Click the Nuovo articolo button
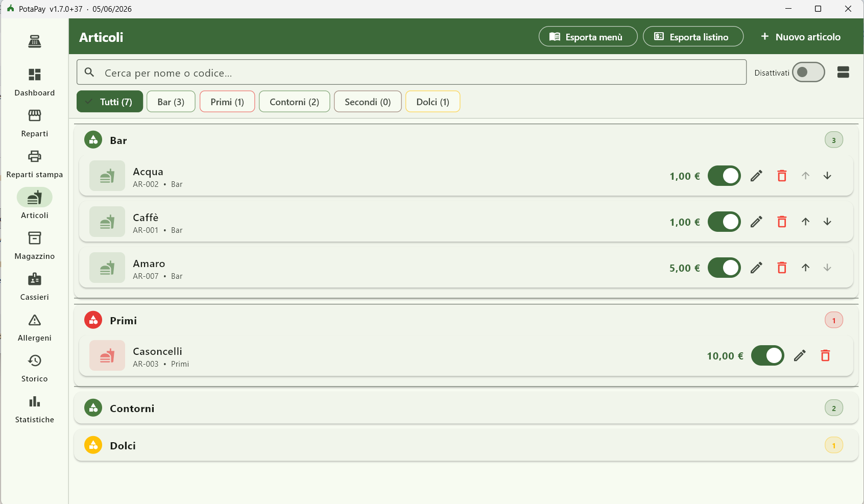This screenshot has width=864, height=504. pyautogui.click(x=800, y=37)
